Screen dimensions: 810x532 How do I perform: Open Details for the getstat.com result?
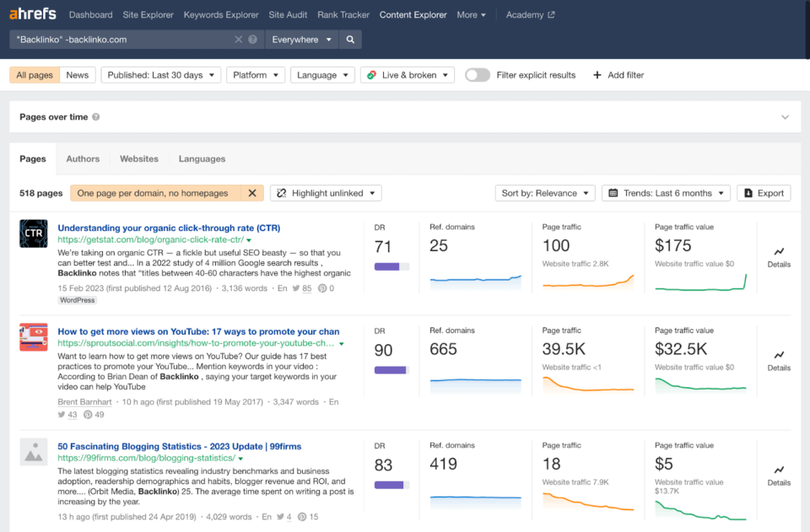tap(779, 256)
